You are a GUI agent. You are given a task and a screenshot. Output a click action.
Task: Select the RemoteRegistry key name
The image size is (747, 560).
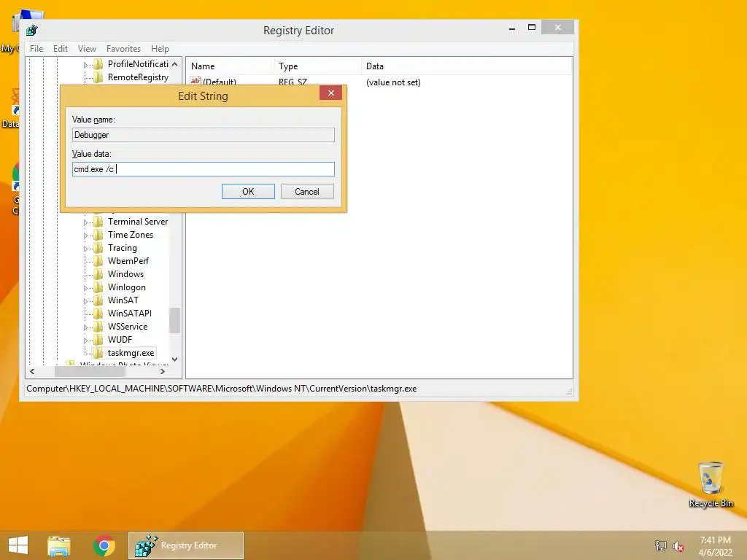[138, 77]
